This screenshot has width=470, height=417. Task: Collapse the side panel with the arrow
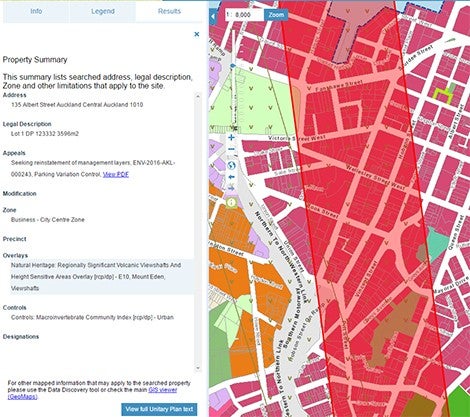213,16
